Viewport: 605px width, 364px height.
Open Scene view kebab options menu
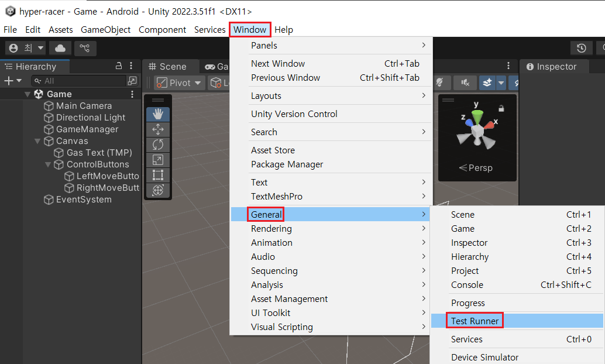(508, 66)
